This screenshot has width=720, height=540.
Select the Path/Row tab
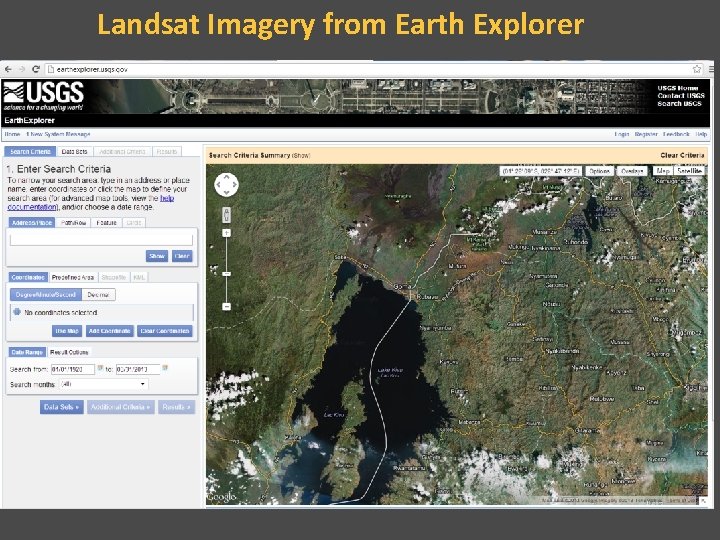pos(73,223)
